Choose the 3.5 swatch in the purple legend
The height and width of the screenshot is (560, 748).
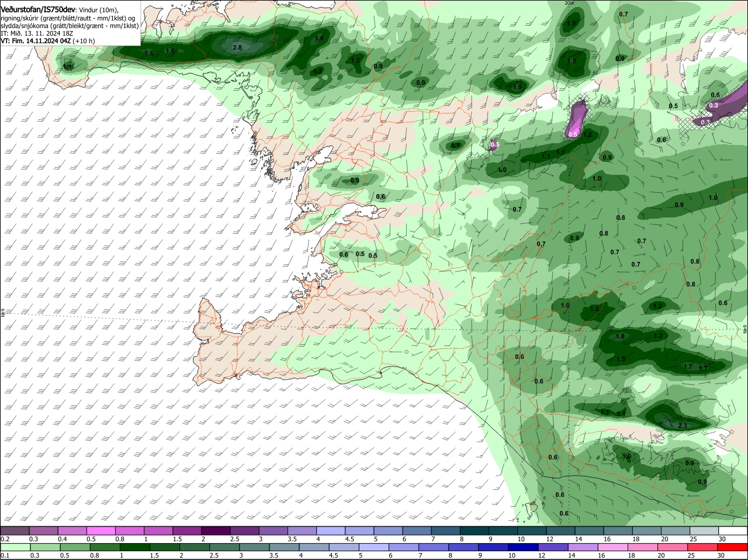coord(302,531)
